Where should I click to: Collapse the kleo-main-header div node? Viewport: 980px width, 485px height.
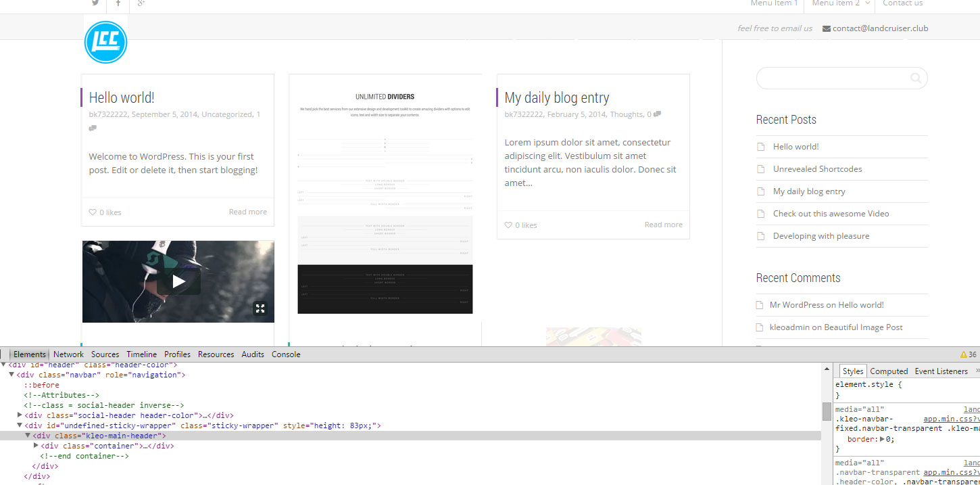coord(28,436)
